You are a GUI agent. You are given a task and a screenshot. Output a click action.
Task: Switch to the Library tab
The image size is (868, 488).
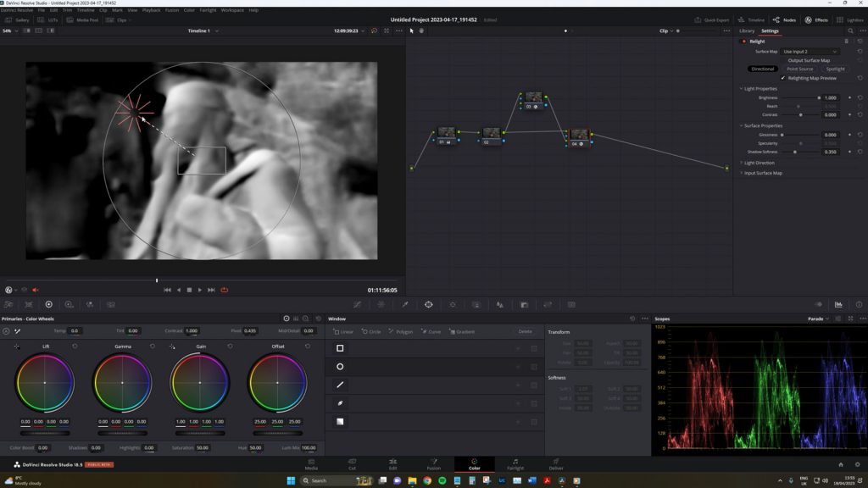747,31
